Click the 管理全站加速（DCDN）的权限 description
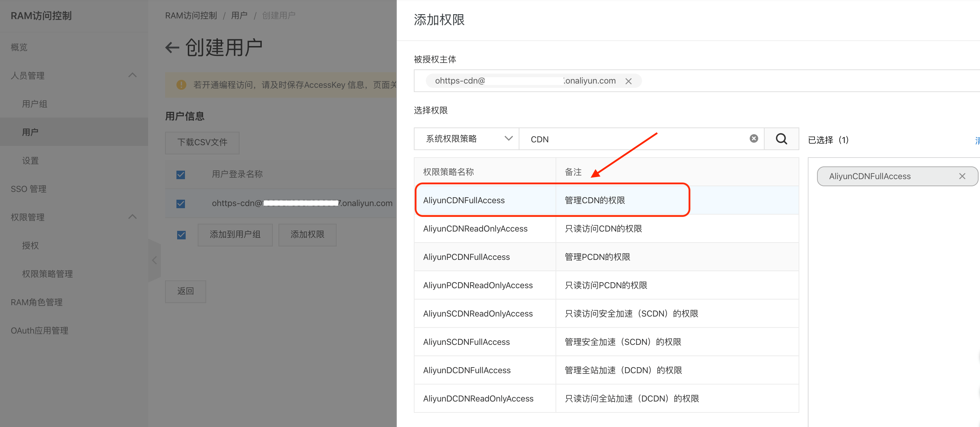 tap(624, 370)
